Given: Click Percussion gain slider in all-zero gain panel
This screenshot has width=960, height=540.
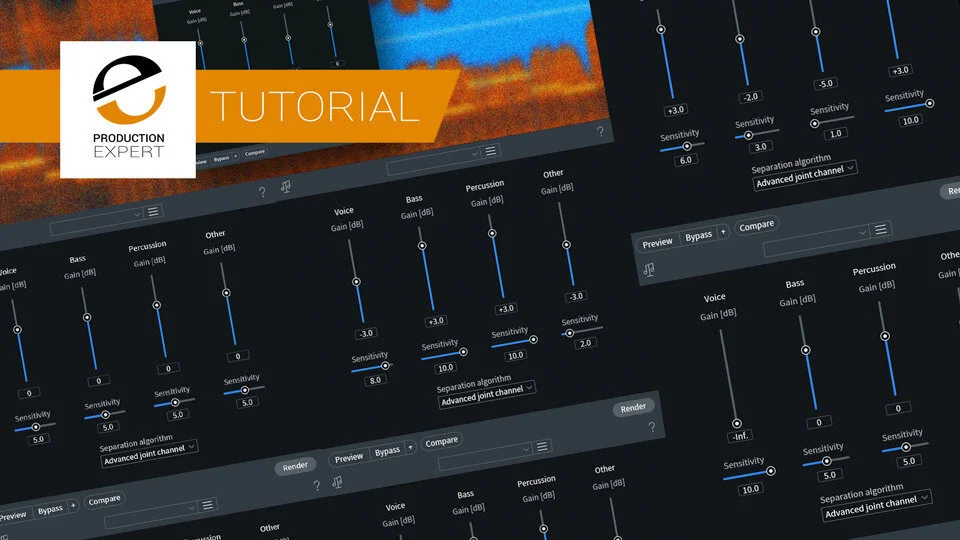Looking at the screenshot, I should click(159, 315).
